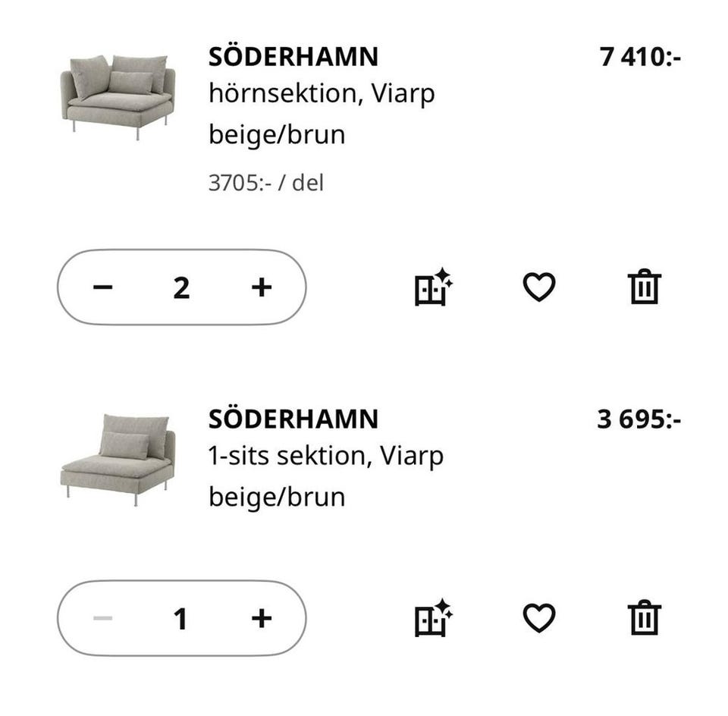The height and width of the screenshot is (716, 728).
Task: Click the 3 695:- price
Action: (x=639, y=419)
